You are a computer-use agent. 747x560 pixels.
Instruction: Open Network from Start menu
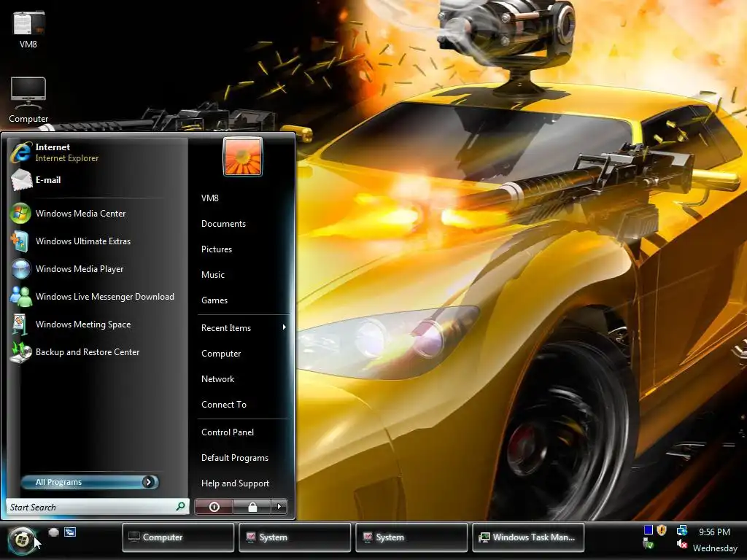coord(217,379)
